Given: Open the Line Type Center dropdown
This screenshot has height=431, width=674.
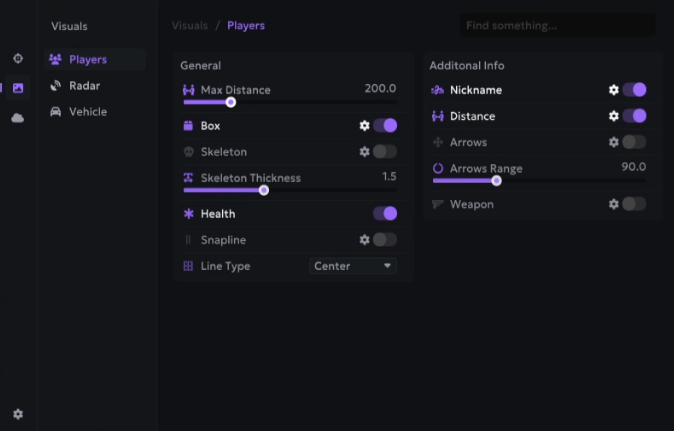Looking at the screenshot, I should coord(353,266).
